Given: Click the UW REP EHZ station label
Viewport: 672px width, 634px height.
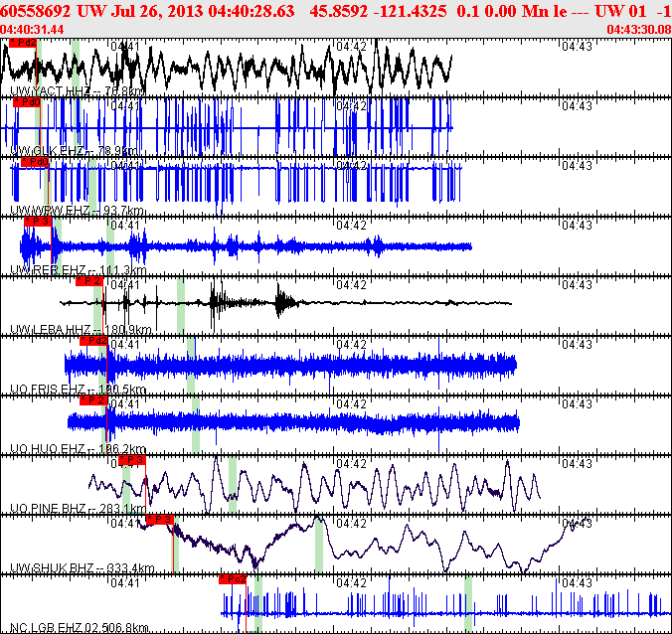Looking at the screenshot, I should pos(78,270).
